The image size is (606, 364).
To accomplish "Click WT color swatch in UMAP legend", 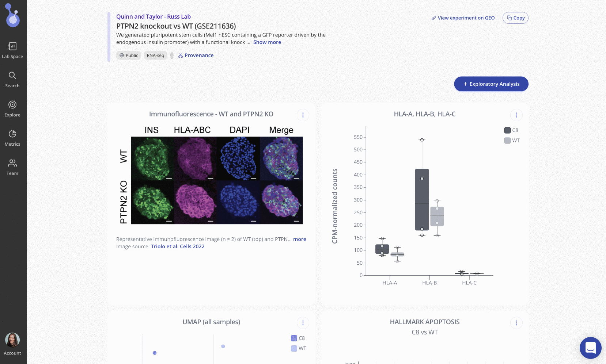I will tap(294, 348).
